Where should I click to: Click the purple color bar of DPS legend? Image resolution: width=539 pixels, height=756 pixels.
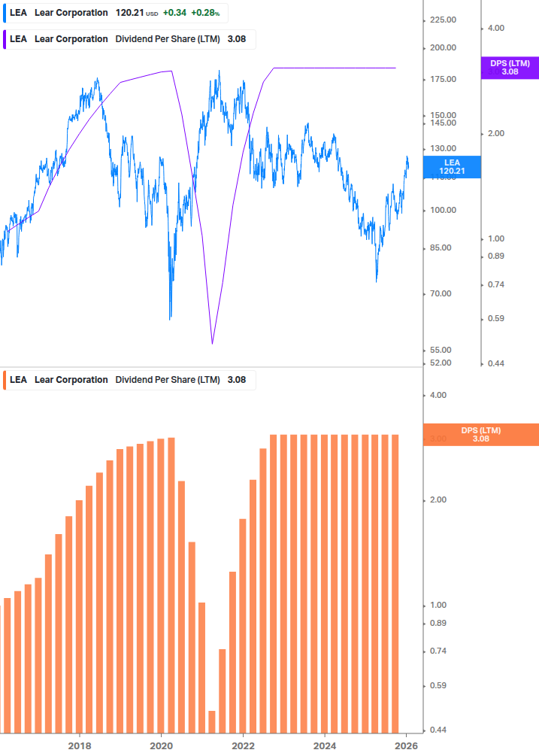[5, 40]
